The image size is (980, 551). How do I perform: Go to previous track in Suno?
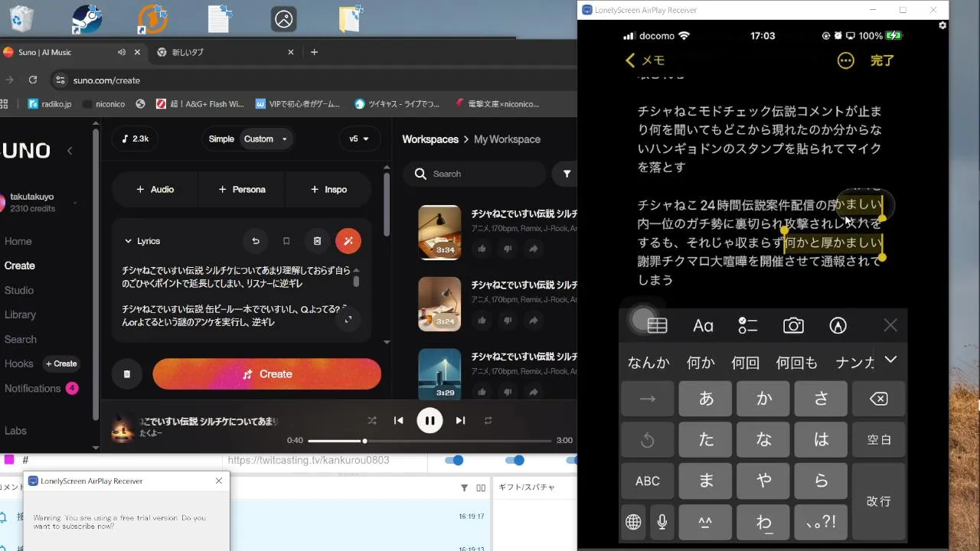pyautogui.click(x=398, y=420)
